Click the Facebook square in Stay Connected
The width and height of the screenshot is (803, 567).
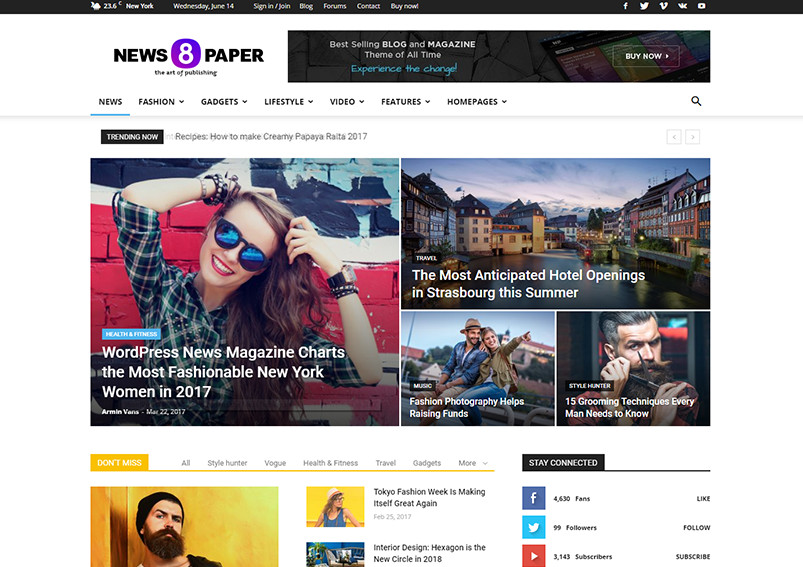(x=534, y=498)
